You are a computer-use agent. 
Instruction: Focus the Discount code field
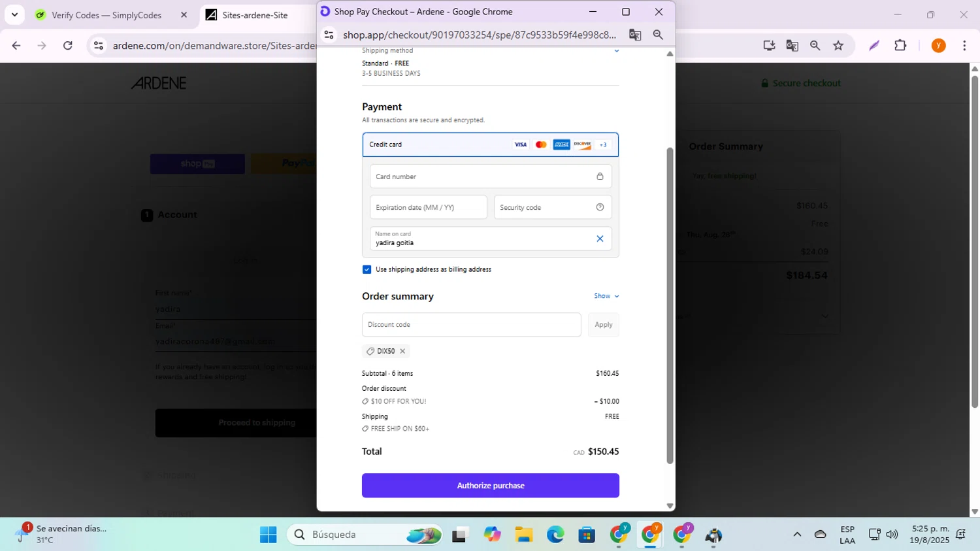click(x=471, y=325)
